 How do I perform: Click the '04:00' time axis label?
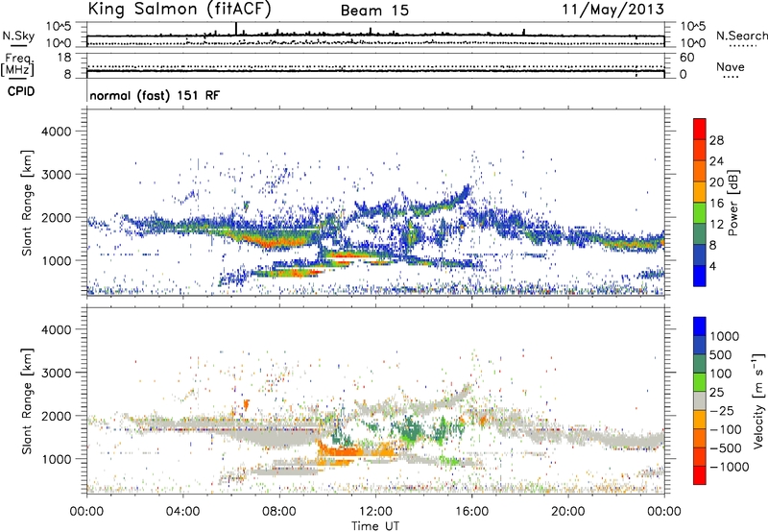(x=183, y=512)
